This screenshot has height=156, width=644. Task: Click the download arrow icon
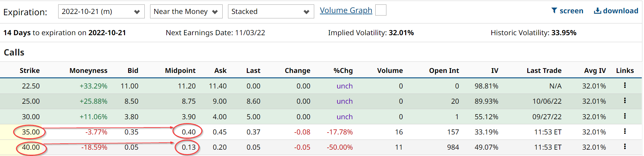(x=597, y=11)
